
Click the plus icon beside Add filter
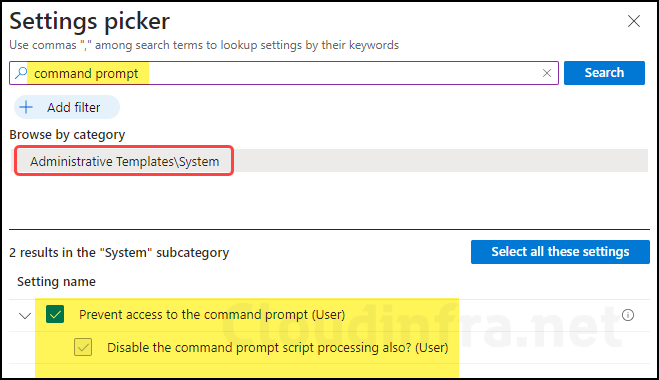26,107
